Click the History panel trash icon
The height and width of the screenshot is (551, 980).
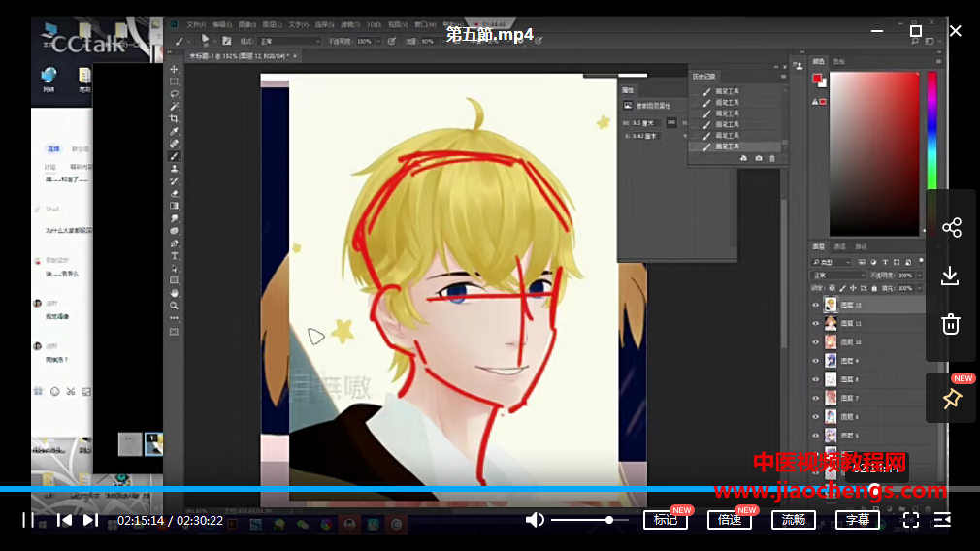(x=772, y=159)
